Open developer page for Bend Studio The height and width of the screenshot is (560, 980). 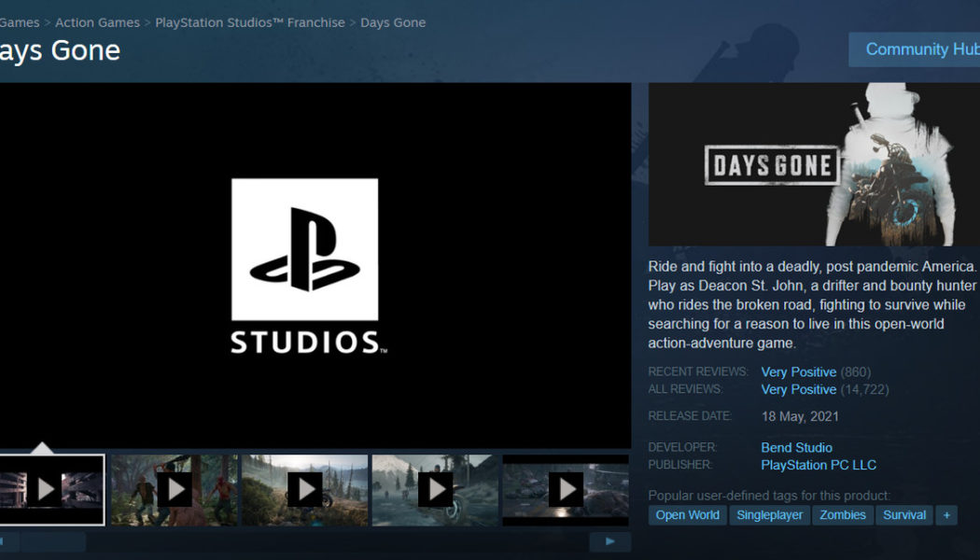pyautogui.click(x=796, y=447)
